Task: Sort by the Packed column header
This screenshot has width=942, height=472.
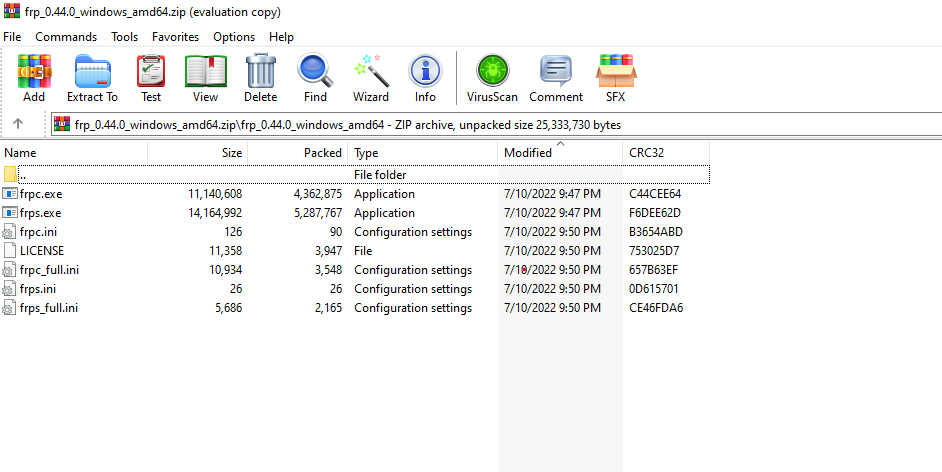Action: [x=298, y=153]
